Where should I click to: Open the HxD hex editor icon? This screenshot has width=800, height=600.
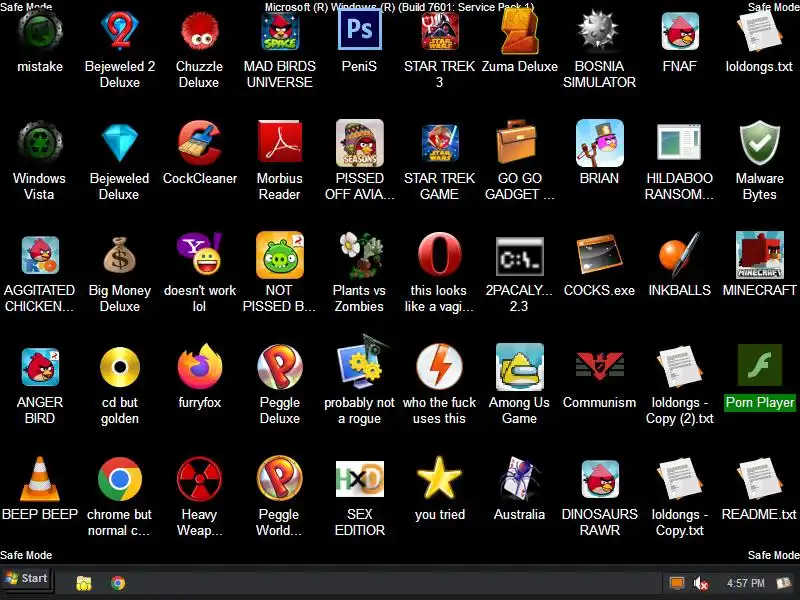pyautogui.click(x=360, y=479)
